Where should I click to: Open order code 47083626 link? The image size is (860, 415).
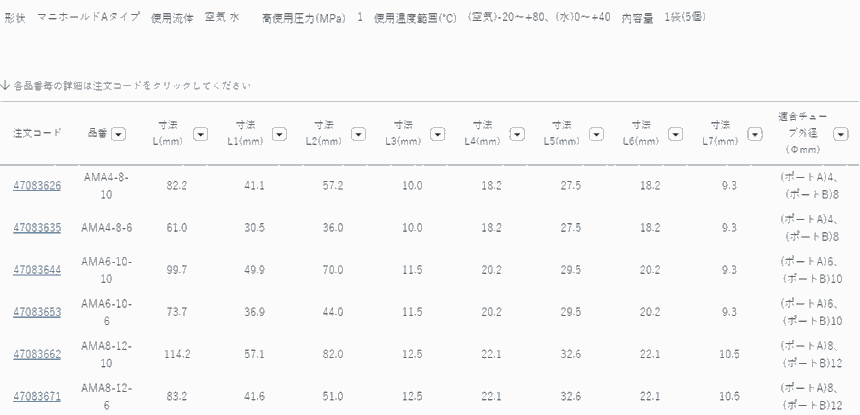tap(37, 186)
